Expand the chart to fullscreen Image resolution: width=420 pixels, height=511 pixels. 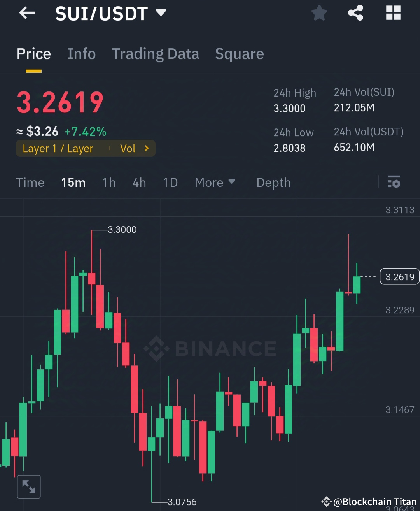[x=29, y=486]
